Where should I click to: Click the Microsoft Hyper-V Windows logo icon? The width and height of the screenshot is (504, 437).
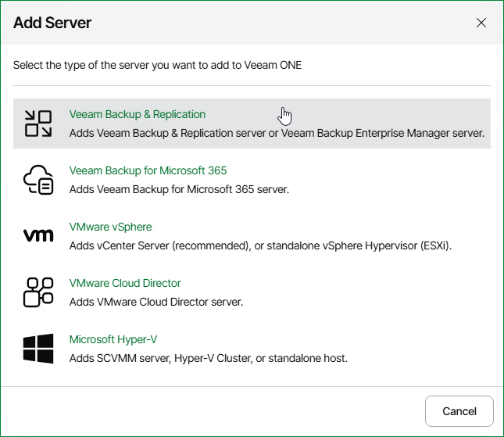tap(38, 349)
